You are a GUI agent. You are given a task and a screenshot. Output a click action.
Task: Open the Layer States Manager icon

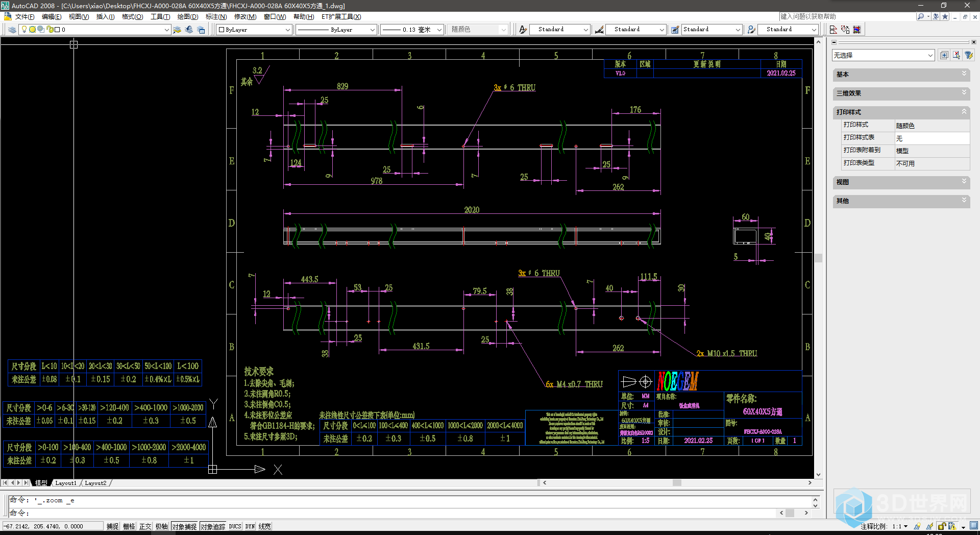pos(201,30)
